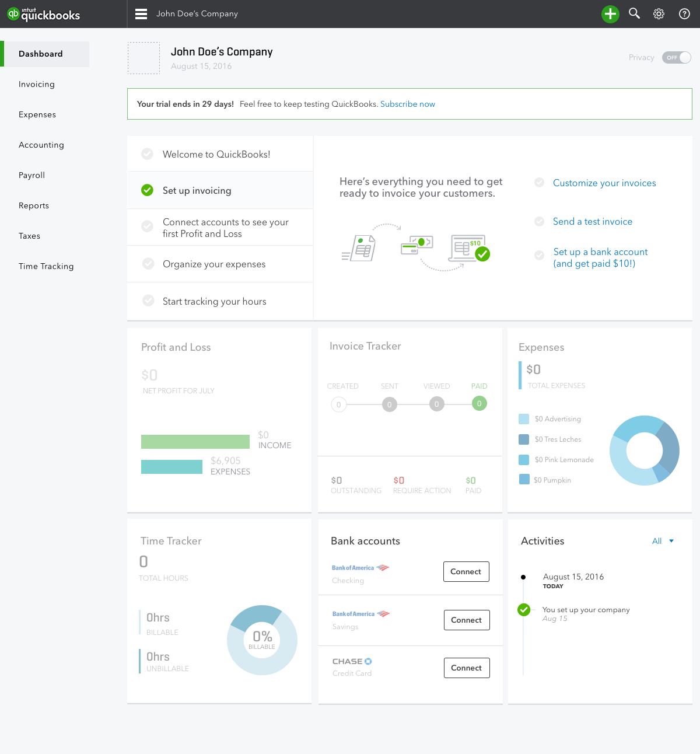Viewport: 700px width, 754px height.
Task: Click the green Paid stage circle
Action: pos(480,403)
